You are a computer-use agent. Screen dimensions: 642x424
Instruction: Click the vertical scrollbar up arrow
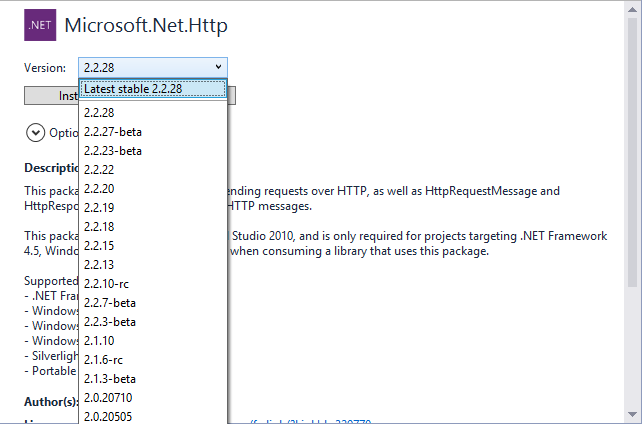click(632, 10)
